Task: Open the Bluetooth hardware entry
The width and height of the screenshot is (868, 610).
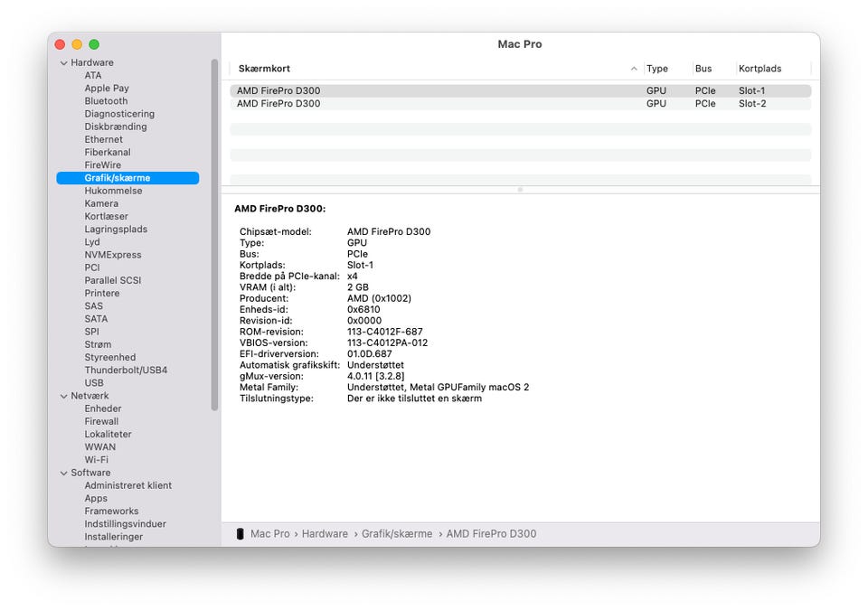Action: (106, 101)
